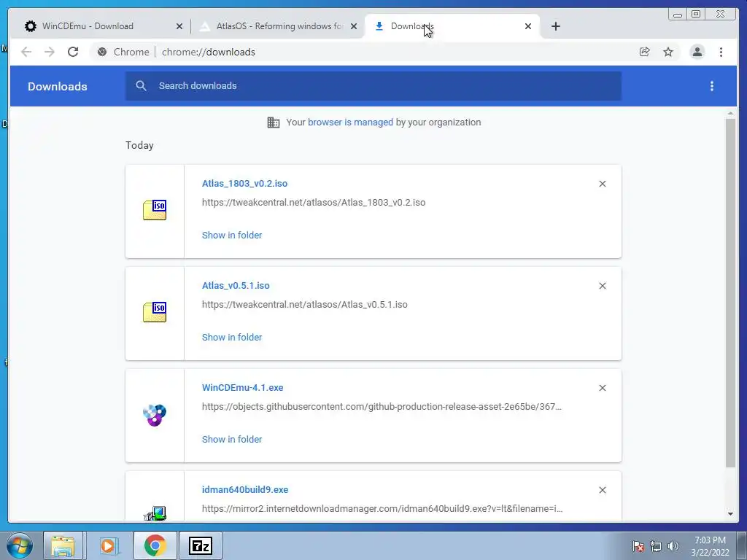This screenshot has width=747, height=560.
Task: Click the Atlas_1803_v0.2.iso file icon
Action: click(x=155, y=210)
